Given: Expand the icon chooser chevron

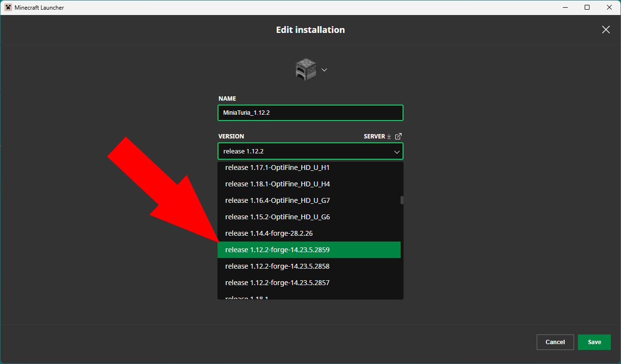Looking at the screenshot, I should click(325, 70).
